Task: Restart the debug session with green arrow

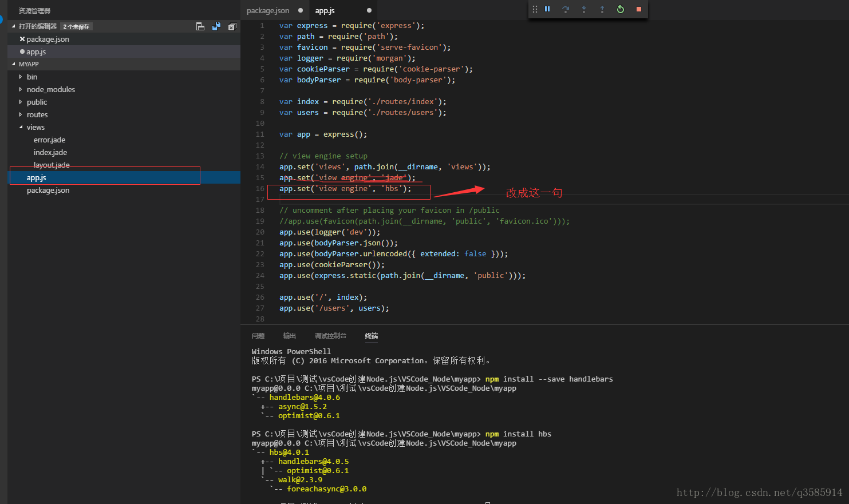Action: [x=621, y=9]
